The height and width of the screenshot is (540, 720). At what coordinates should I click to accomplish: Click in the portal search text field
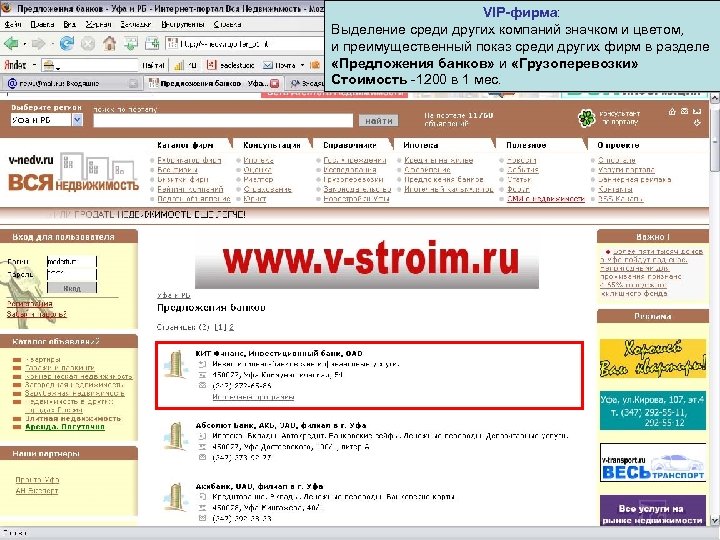click(x=223, y=120)
